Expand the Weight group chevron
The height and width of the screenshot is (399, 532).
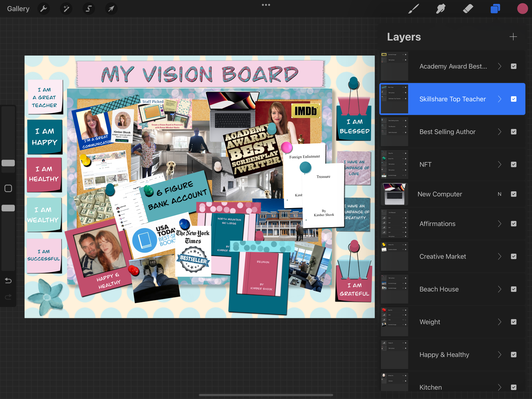point(499,322)
